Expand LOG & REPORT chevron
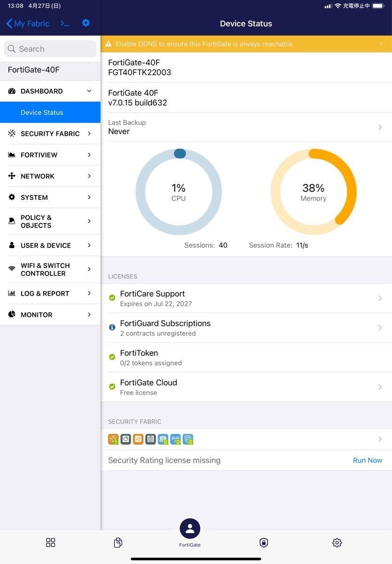The width and height of the screenshot is (392, 564). point(89,293)
